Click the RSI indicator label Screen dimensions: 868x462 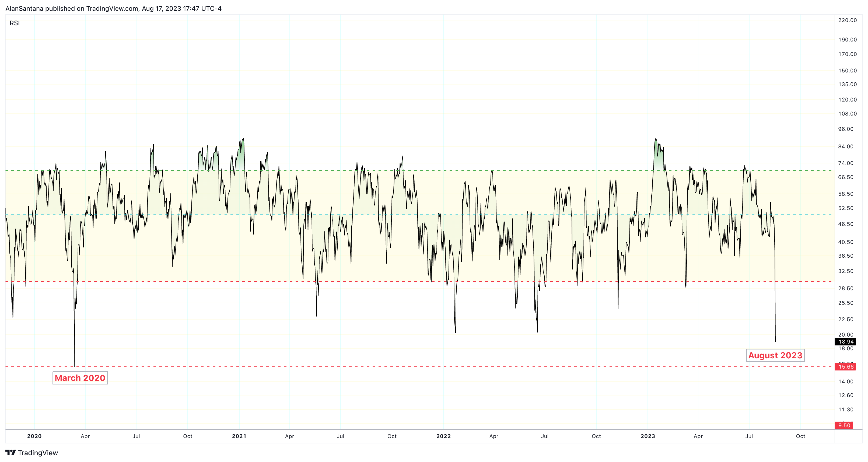point(15,23)
